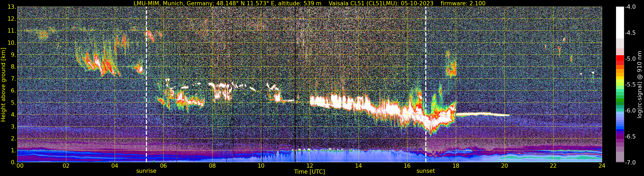This screenshot has height=176, width=644.
Task: Click the '-6.0' colorbar value
Action: pos(630,111)
